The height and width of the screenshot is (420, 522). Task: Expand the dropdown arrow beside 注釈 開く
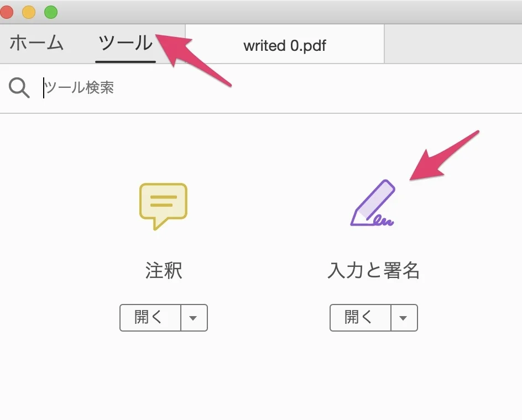click(194, 318)
